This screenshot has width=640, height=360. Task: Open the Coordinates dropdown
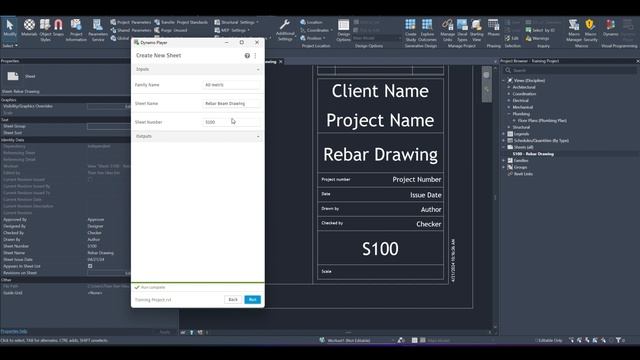[x=316, y=30]
